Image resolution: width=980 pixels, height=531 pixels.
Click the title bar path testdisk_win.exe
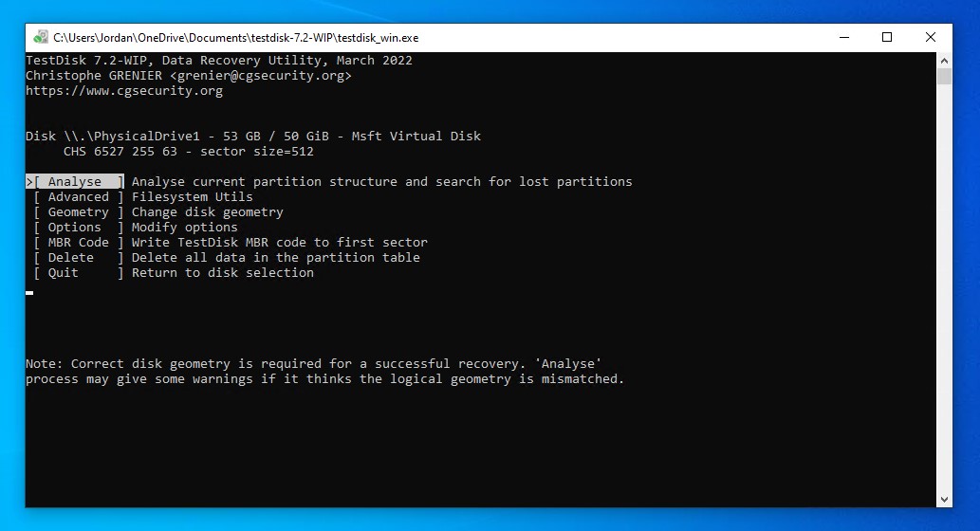coord(235,38)
